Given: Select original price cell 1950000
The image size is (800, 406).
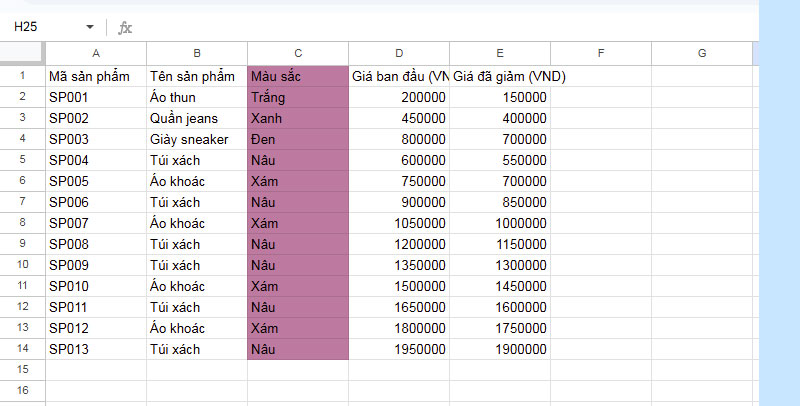Looking at the screenshot, I should click(399, 349).
